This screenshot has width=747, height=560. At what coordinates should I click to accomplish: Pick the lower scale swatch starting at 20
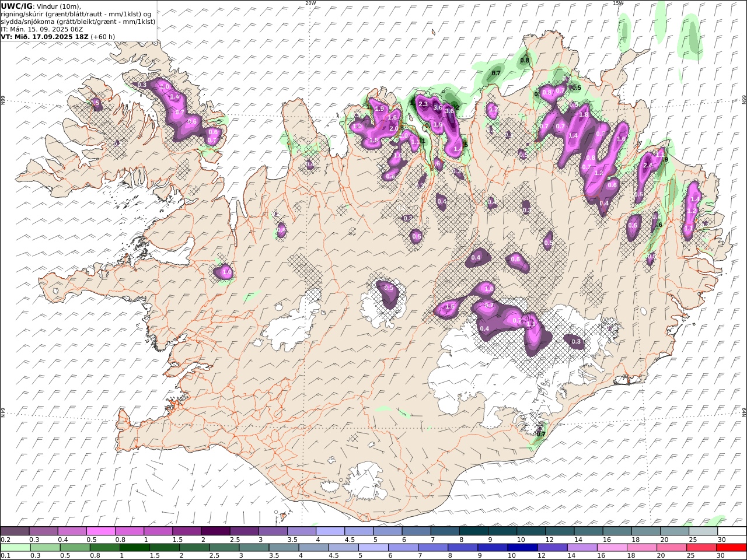click(671, 548)
